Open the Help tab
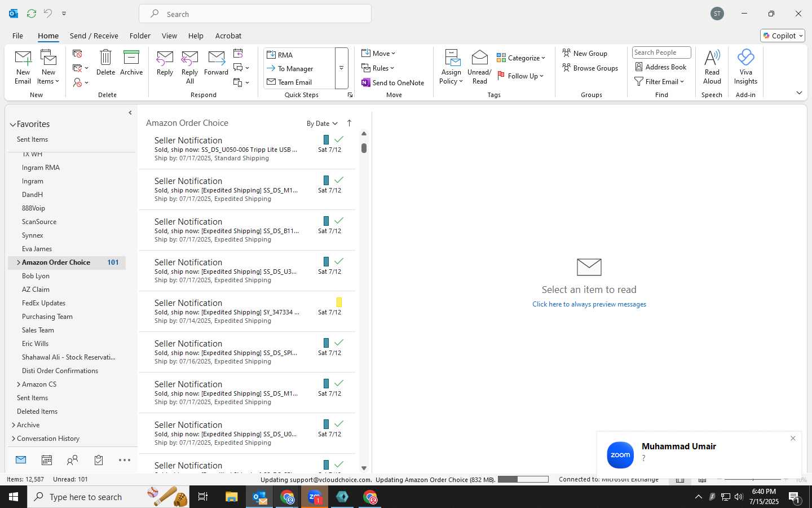The height and width of the screenshot is (508, 812). (196, 36)
